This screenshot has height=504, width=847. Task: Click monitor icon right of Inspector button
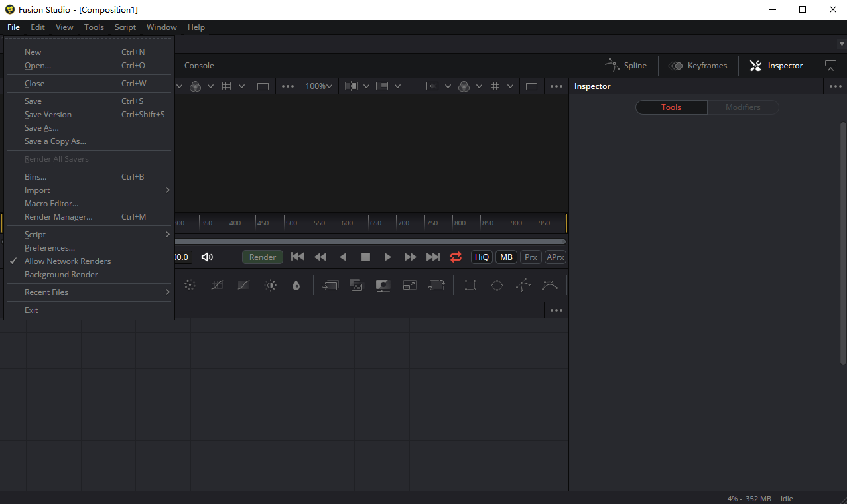coord(830,66)
